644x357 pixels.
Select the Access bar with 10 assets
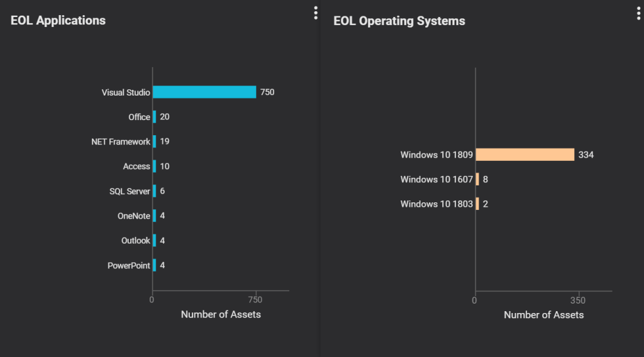tap(154, 167)
